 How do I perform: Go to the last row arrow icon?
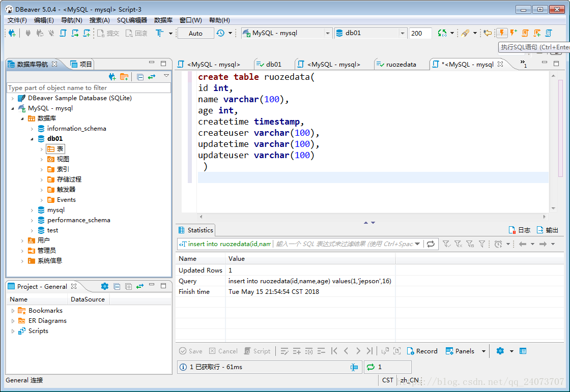pos(369,351)
